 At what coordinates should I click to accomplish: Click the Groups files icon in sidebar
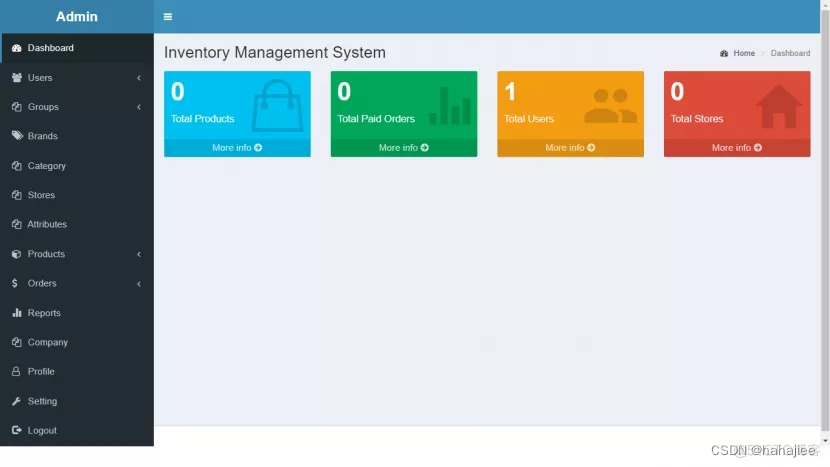17,107
